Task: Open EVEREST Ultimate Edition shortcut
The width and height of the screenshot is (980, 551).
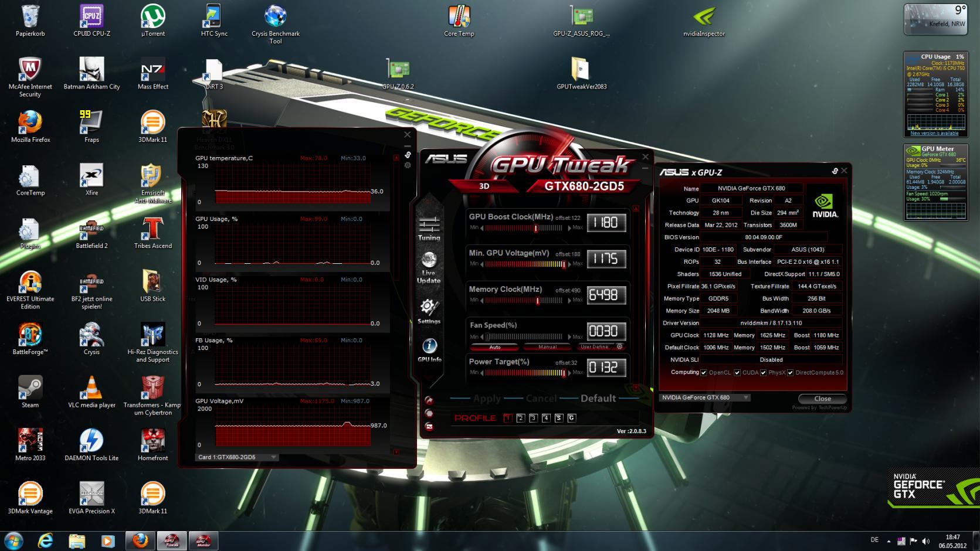Action: tap(30, 290)
